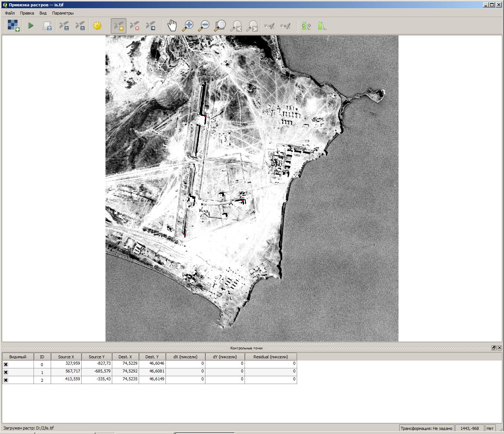
Task: Click the Residual (пиксели) column header
Action: tap(270, 357)
